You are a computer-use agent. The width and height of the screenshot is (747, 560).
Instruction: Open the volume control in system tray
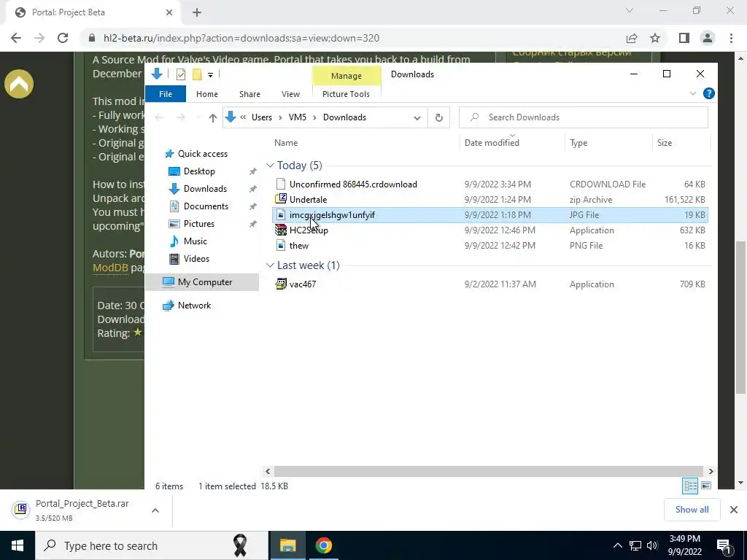tap(652, 545)
